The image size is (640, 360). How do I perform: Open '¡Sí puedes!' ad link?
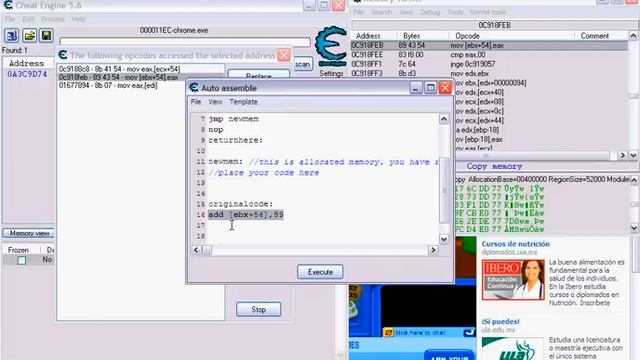coord(500,322)
